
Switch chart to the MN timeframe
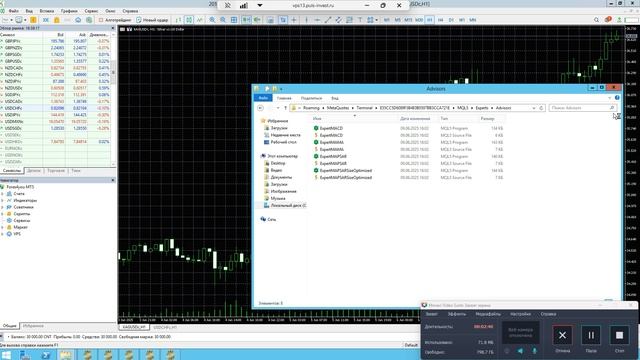pos(473,20)
